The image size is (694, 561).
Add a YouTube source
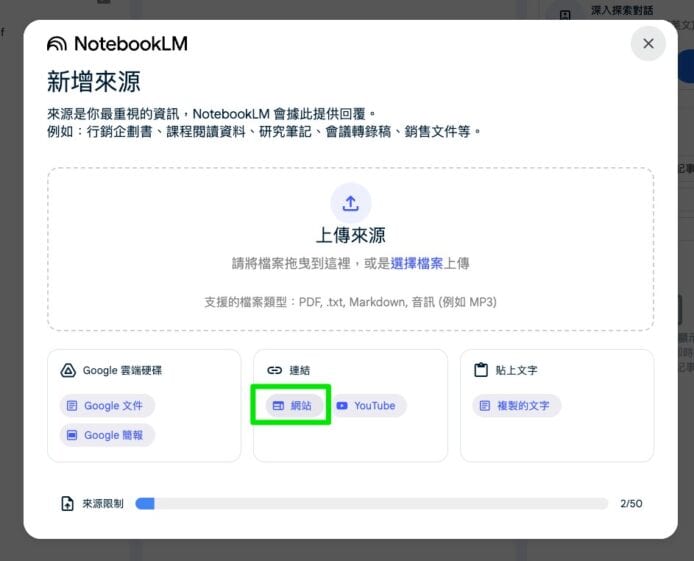(x=366, y=406)
